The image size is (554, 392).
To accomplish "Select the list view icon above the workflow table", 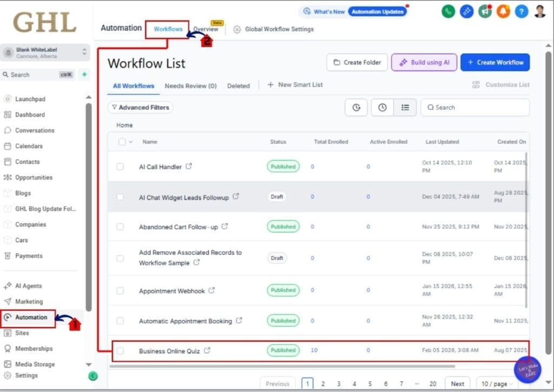I will pos(405,107).
